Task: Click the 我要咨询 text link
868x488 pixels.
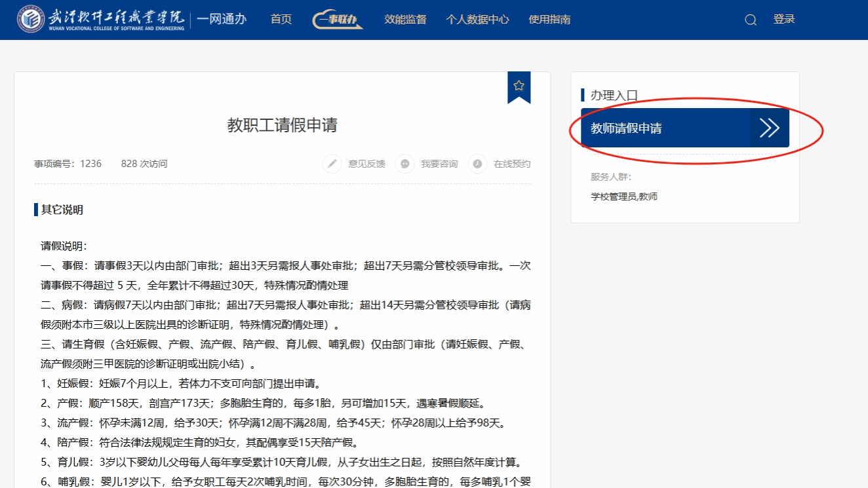Action: point(439,164)
